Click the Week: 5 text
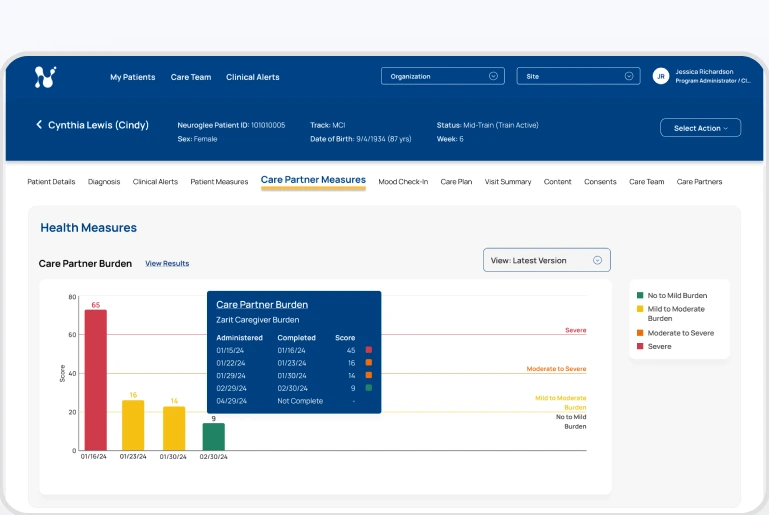The width and height of the screenshot is (769, 515). [x=450, y=139]
